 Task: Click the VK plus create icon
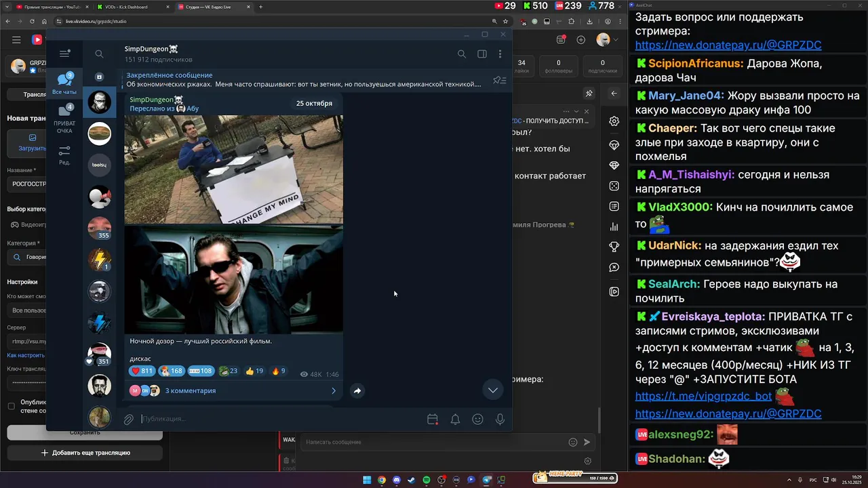(x=580, y=40)
